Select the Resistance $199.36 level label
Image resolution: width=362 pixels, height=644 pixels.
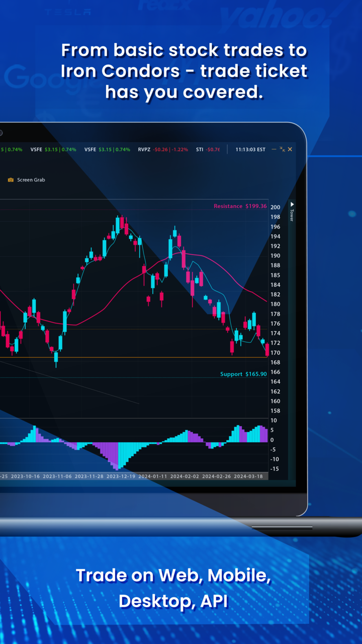coord(240,206)
